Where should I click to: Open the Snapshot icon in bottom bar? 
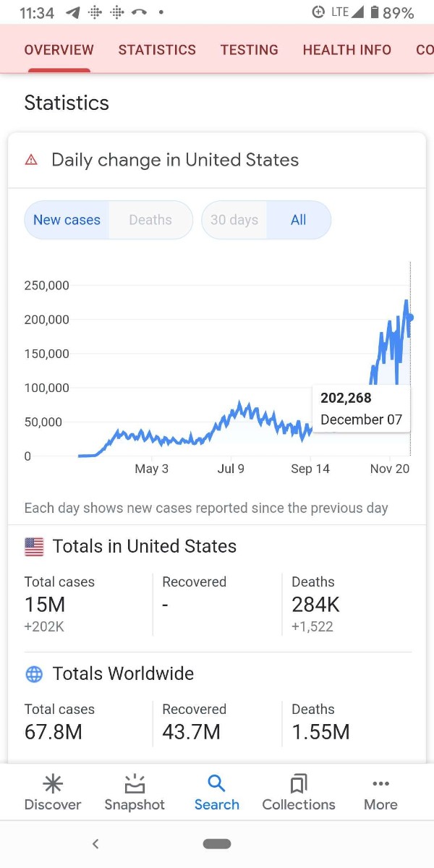coord(135,783)
